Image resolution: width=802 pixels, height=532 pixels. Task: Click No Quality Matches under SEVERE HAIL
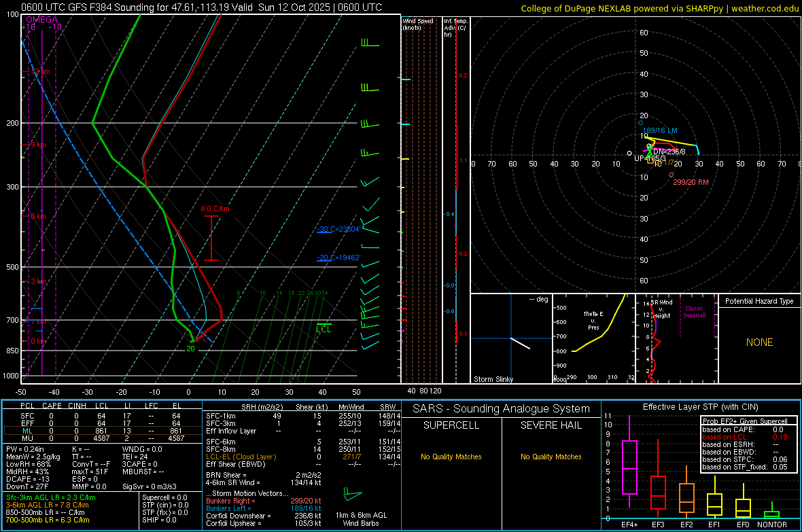[551, 457]
